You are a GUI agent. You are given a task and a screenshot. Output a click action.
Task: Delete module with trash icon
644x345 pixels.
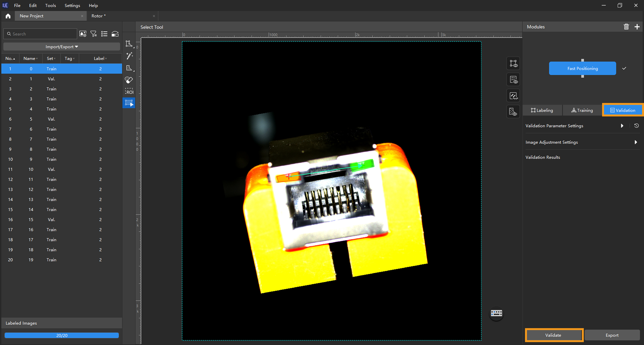tap(626, 27)
